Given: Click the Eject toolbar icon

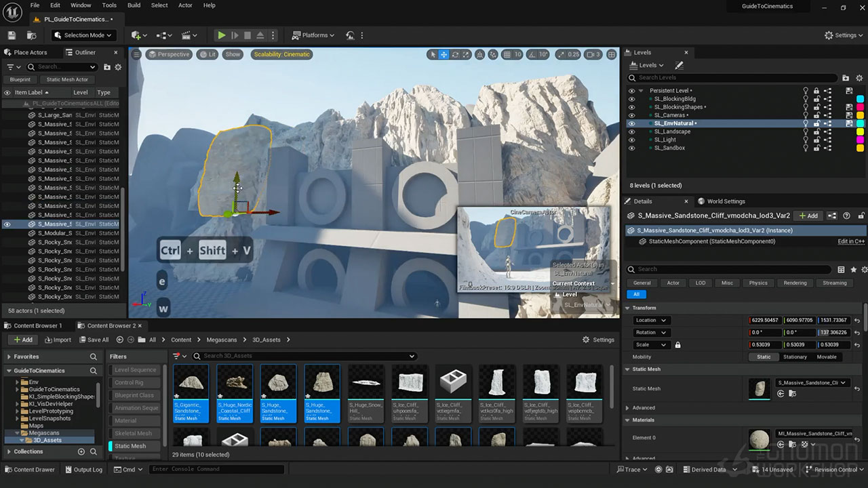Looking at the screenshot, I should click(x=260, y=35).
